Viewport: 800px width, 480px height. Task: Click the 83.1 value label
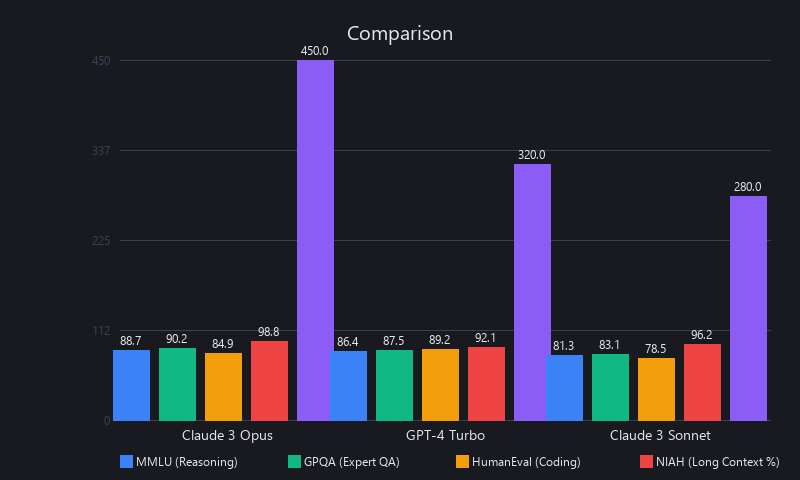coord(609,345)
